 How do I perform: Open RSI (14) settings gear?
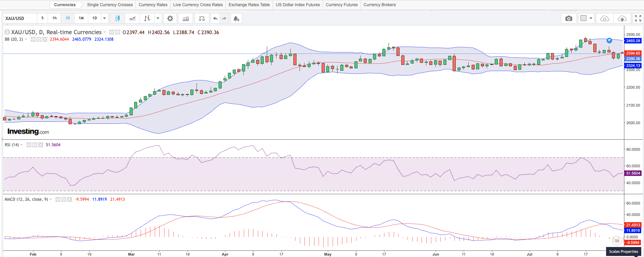pos(35,145)
